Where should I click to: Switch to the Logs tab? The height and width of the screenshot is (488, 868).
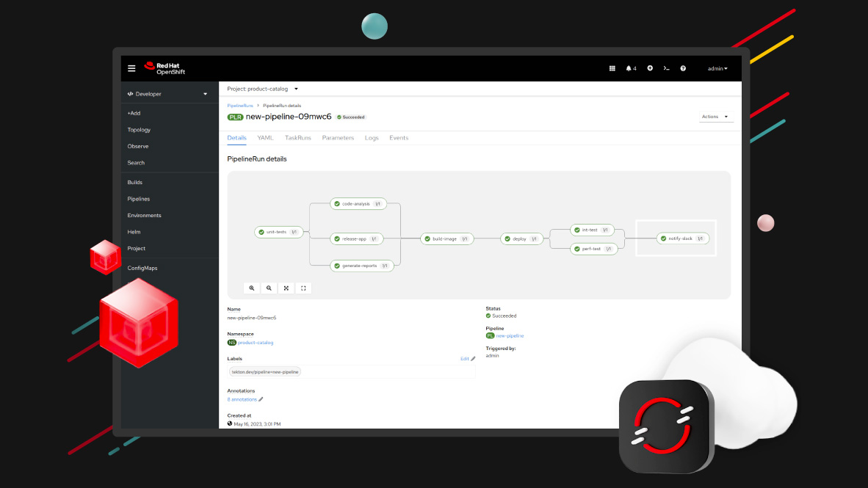pyautogui.click(x=372, y=138)
